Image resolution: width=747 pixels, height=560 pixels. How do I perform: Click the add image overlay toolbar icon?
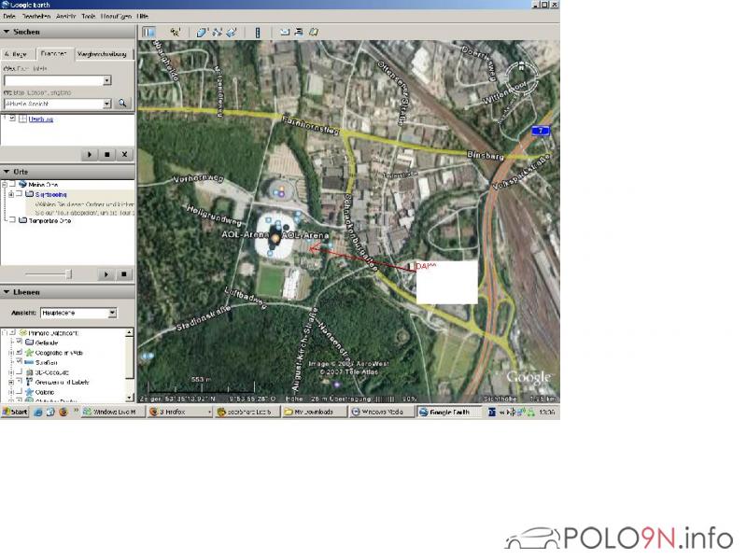coord(232,32)
